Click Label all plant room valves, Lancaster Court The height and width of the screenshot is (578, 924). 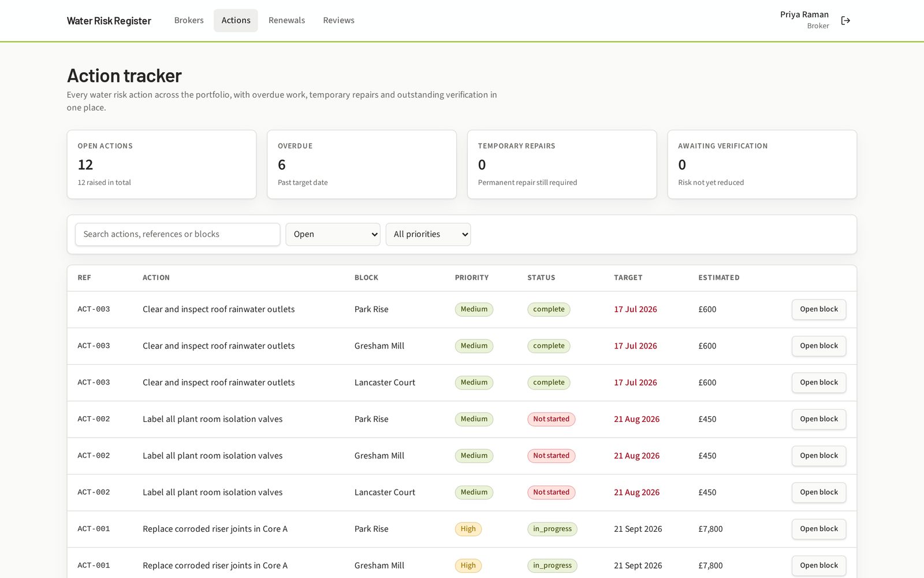point(213,492)
